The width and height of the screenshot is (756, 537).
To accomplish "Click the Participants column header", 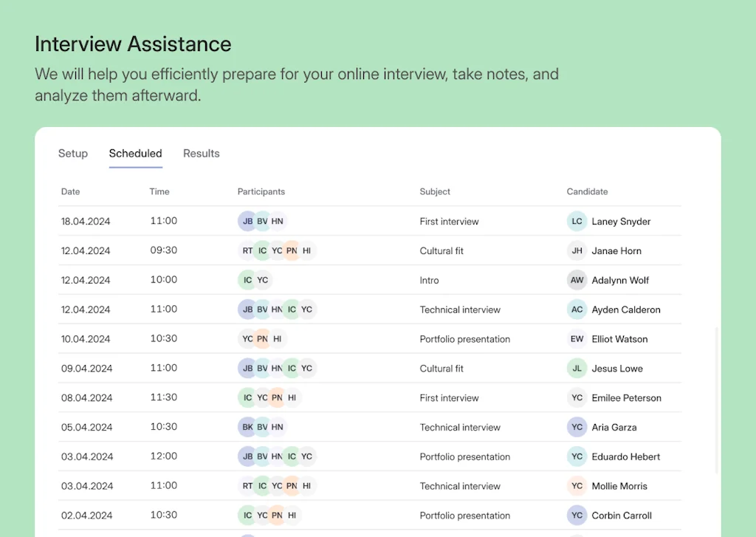I will pos(261,191).
